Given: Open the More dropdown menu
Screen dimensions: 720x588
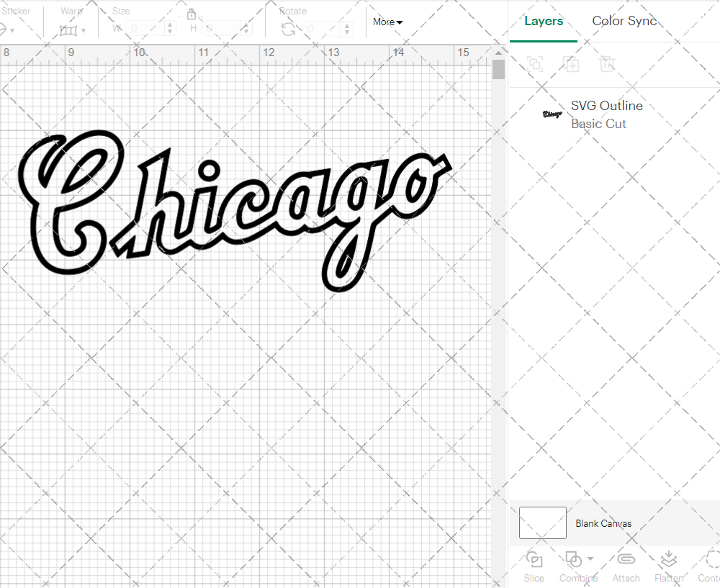Looking at the screenshot, I should [x=387, y=22].
